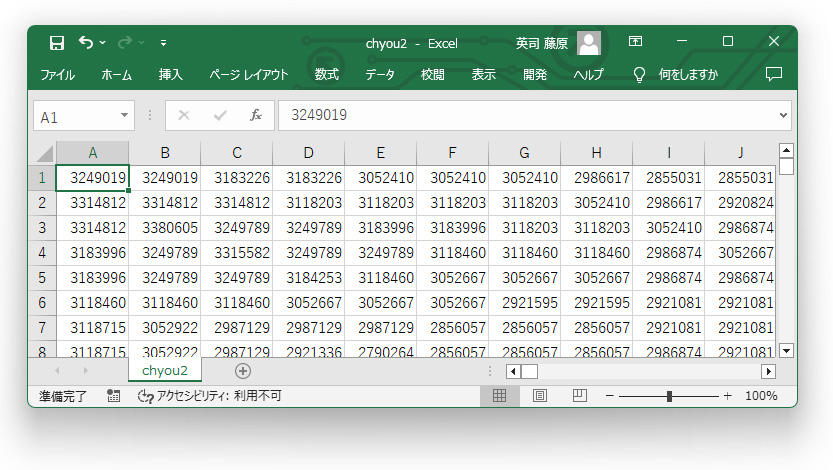Click the Undo arrow icon
The width and height of the screenshot is (833, 470).
tap(86, 42)
